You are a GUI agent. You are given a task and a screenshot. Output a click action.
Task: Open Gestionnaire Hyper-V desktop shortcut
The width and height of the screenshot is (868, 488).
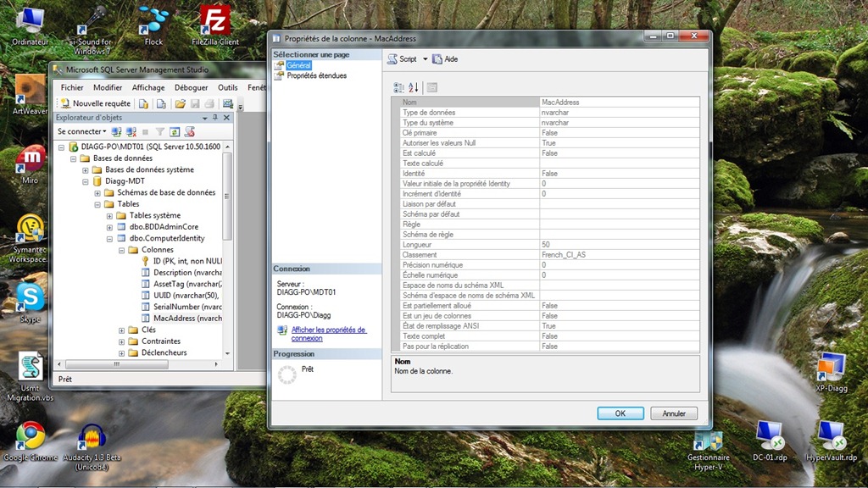pos(709,449)
